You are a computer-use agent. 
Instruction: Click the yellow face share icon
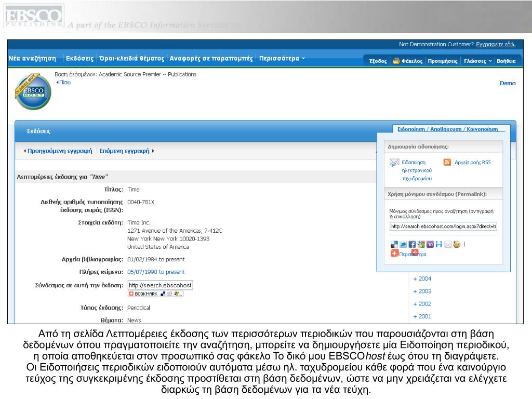point(457,244)
